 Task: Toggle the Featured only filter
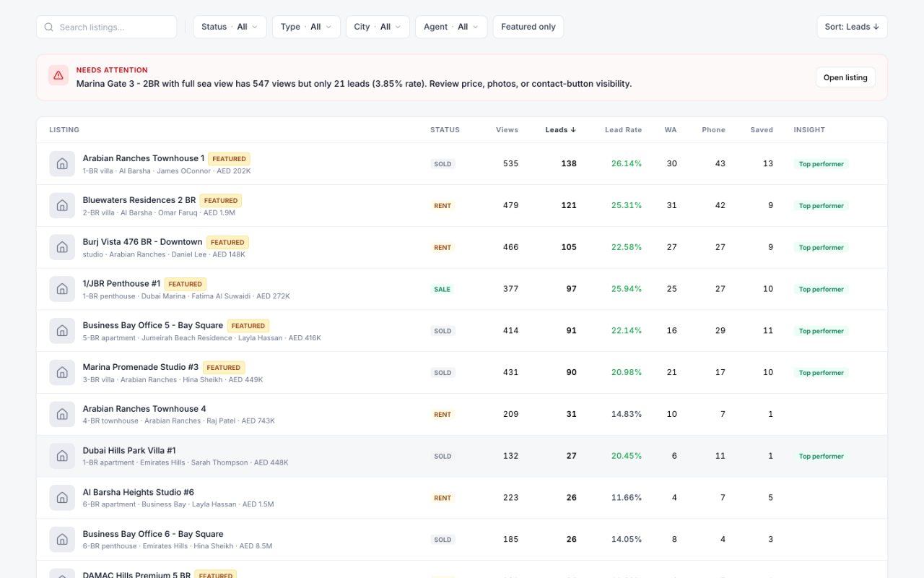click(x=528, y=27)
